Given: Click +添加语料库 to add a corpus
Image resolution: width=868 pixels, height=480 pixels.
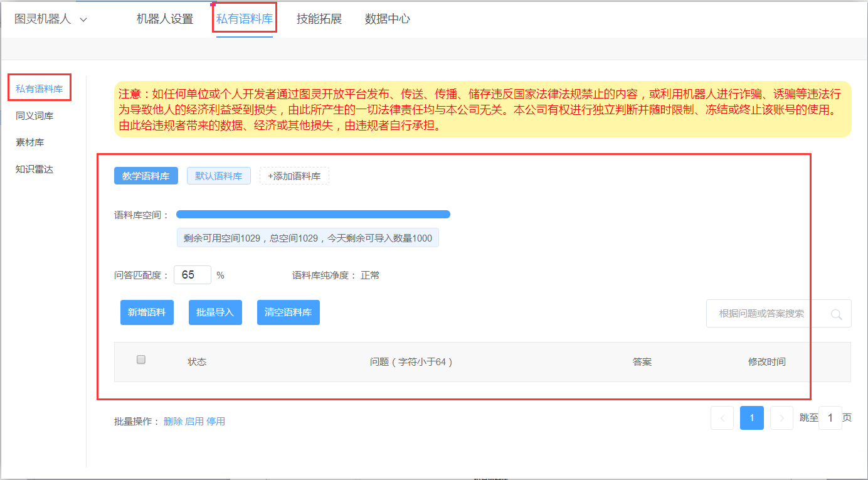Looking at the screenshot, I should [x=294, y=176].
